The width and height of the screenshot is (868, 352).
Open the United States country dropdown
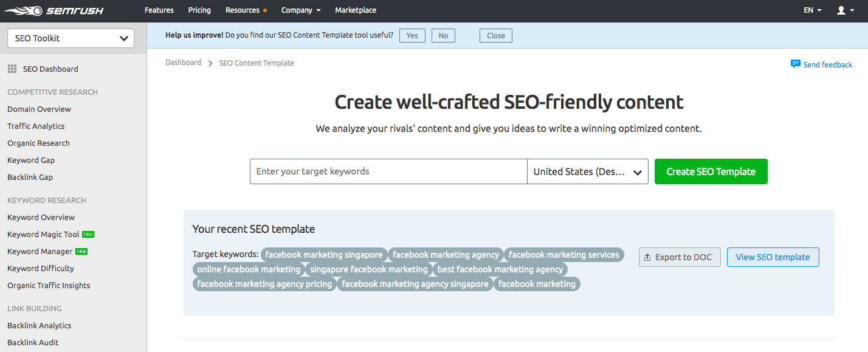point(588,171)
